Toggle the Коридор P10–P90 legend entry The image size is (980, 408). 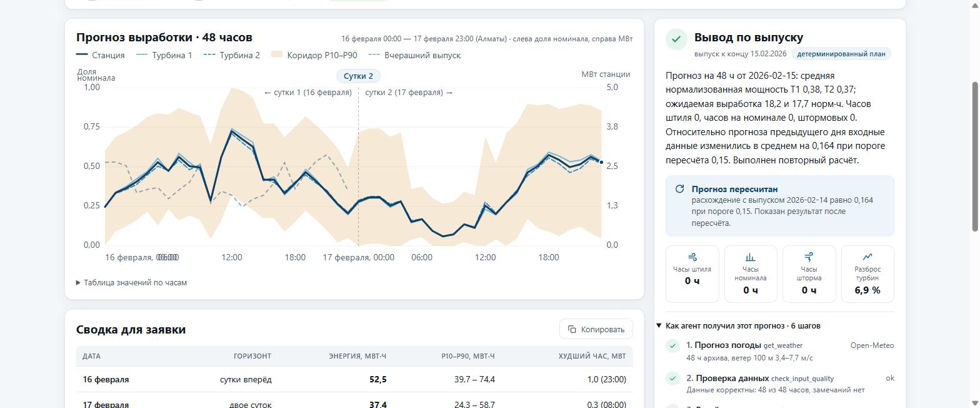[314, 55]
